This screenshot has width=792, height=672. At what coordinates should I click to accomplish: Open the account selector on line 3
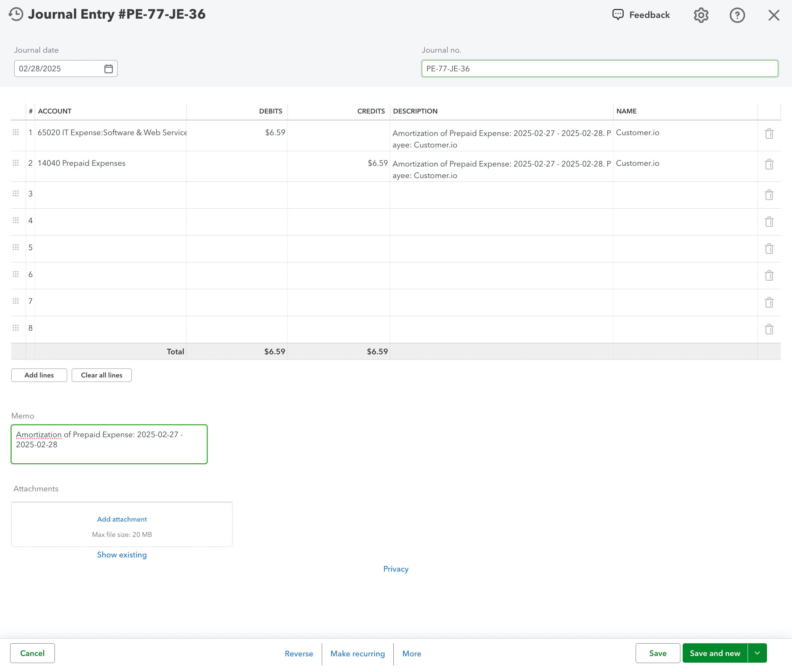pos(110,194)
